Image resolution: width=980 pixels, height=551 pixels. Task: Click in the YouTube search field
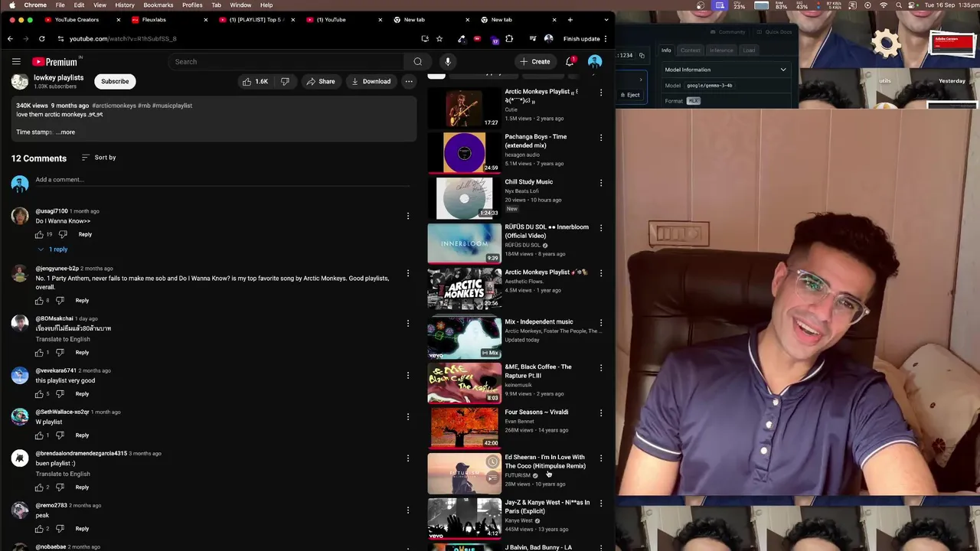[286, 61]
